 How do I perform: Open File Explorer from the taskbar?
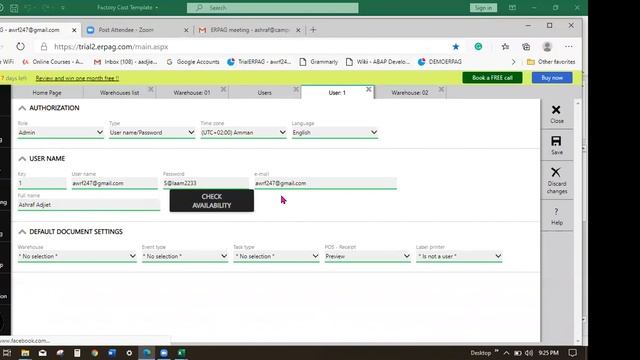[x=25, y=353]
